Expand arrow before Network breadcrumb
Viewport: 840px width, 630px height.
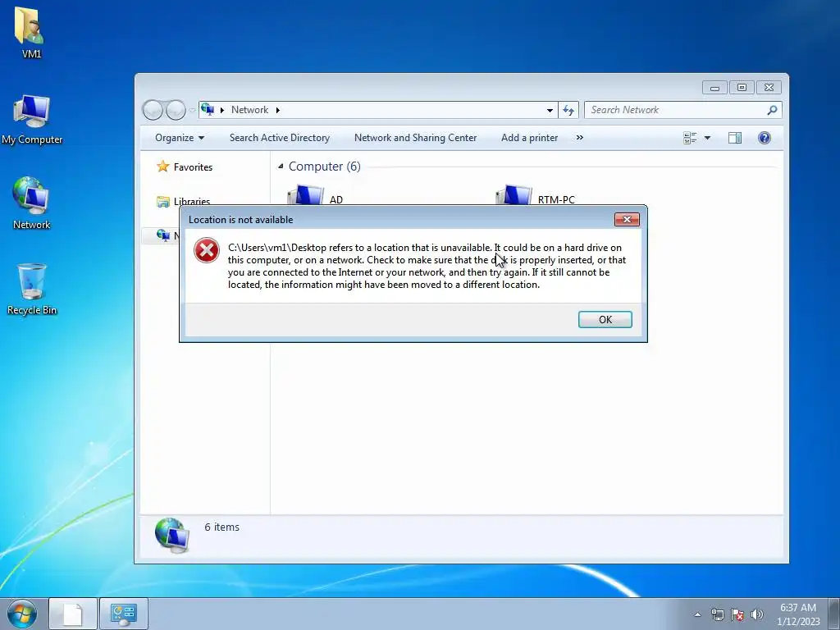tap(221, 110)
